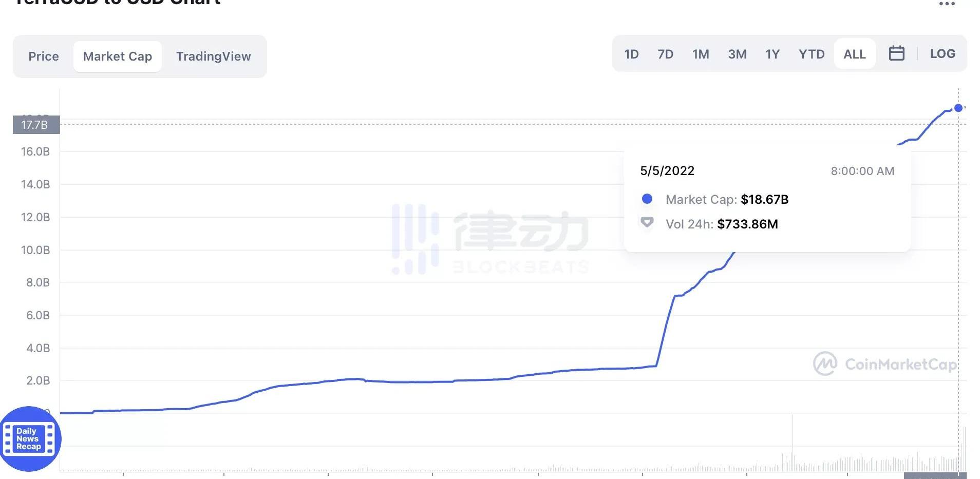
Task: Click the Market Cap blue dot in tooltip
Action: pyautogui.click(x=647, y=199)
